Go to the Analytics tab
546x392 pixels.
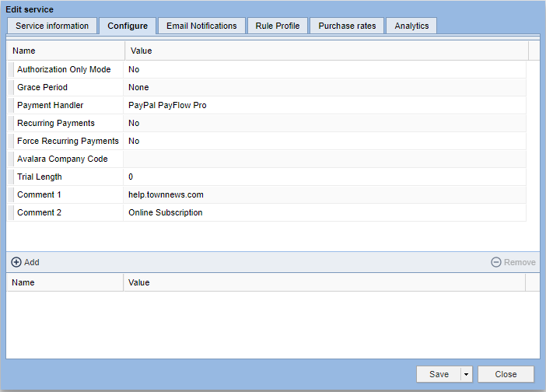pos(411,26)
